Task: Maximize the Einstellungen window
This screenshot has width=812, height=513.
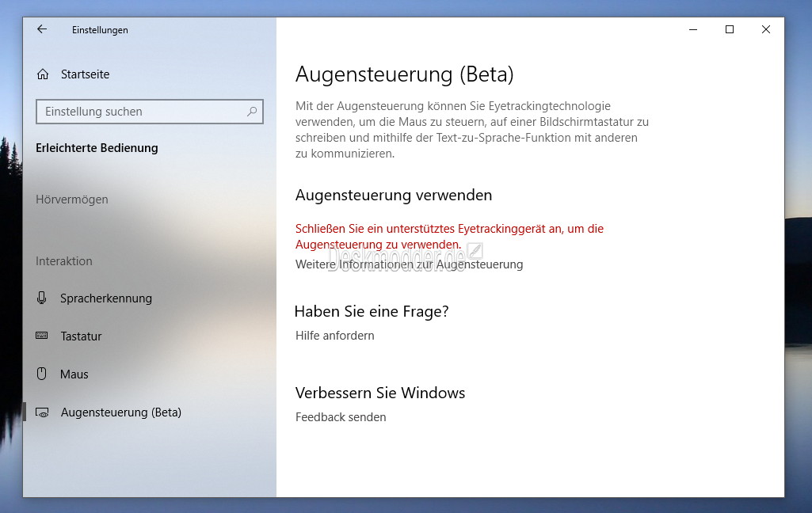Action: [730, 29]
